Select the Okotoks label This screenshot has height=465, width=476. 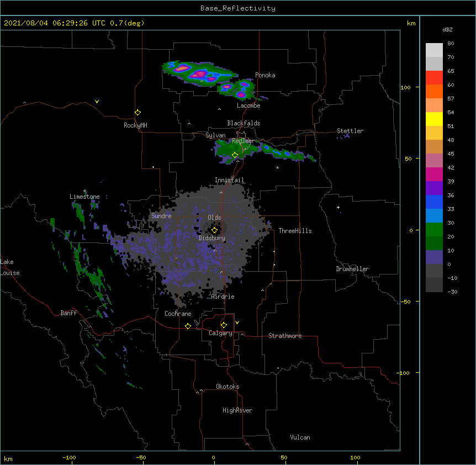pyautogui.click(x=228, y=387)
